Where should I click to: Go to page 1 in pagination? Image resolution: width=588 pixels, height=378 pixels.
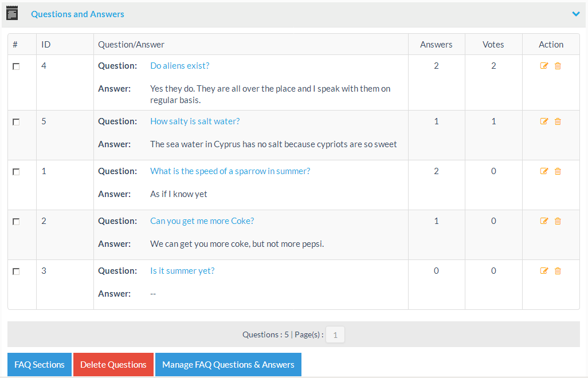pyautogui.click(x=335, y=335)
